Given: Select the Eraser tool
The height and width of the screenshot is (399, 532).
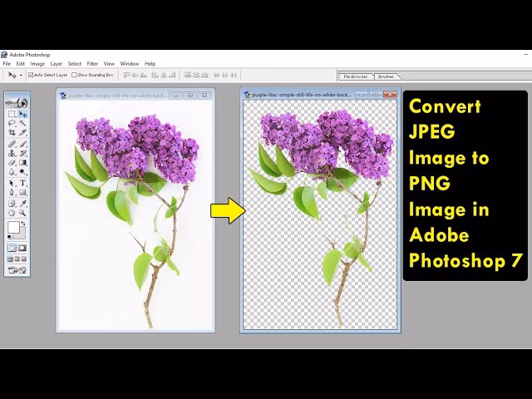Looking at the screenshot, I should coord(12,163).
